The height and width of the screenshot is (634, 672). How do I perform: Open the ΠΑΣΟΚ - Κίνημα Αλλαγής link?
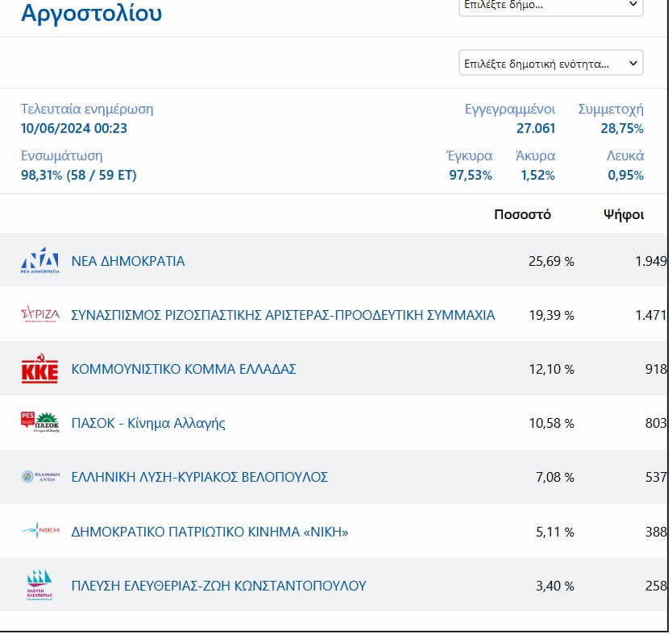[x=148, y=423]
